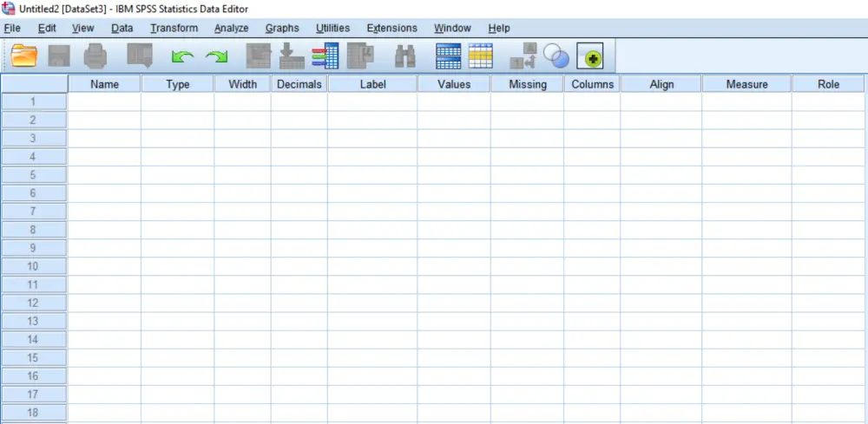The height and width of the screenshot is (424, 868).
Task: Click the Decimals column header
Action: point(299,84)
